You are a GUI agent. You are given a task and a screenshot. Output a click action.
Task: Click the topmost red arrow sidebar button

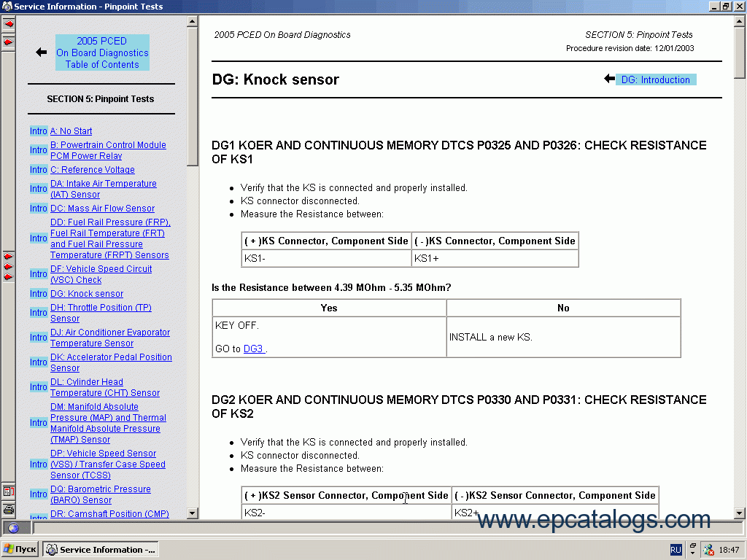click(8, 24)
